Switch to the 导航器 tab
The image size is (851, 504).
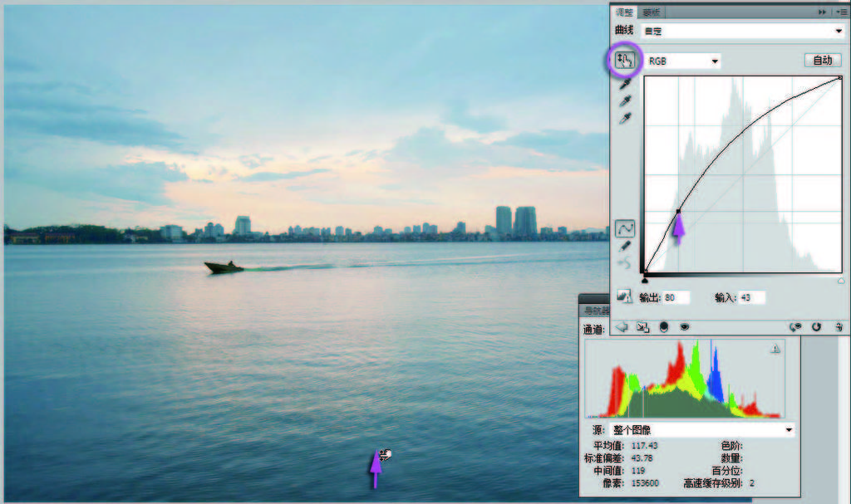click(x=595, y=311)
